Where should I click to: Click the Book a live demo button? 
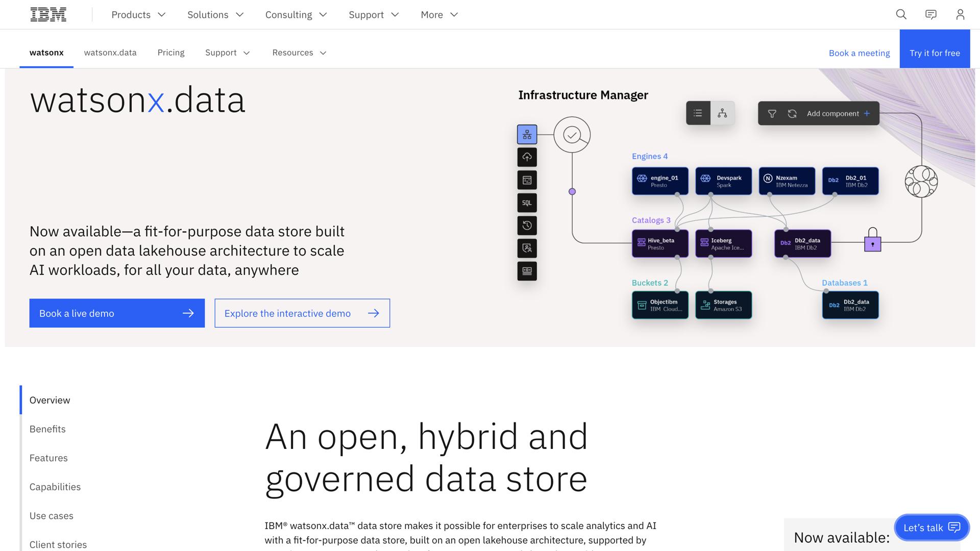(x=117, y=313)
